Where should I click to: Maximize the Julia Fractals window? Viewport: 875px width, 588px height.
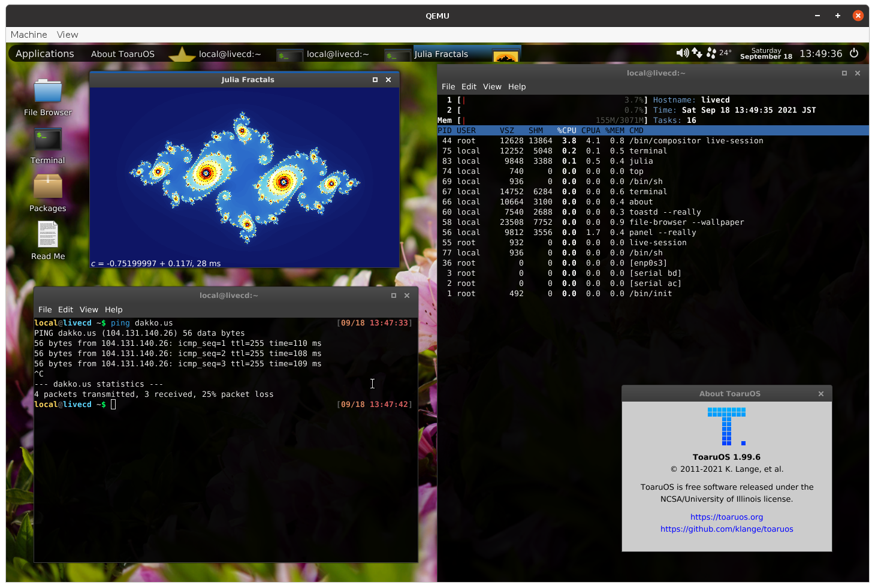[x=375, y=80]
